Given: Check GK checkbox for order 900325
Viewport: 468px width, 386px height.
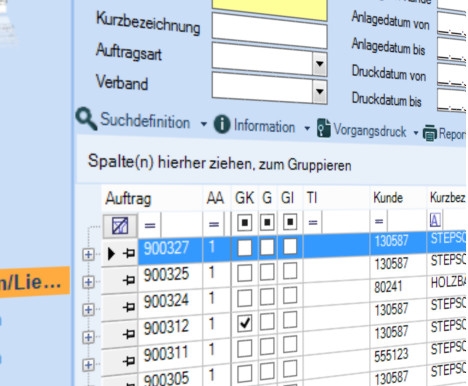Looking at the screenshot, I should pyautogui.click(x=245, y=273).
